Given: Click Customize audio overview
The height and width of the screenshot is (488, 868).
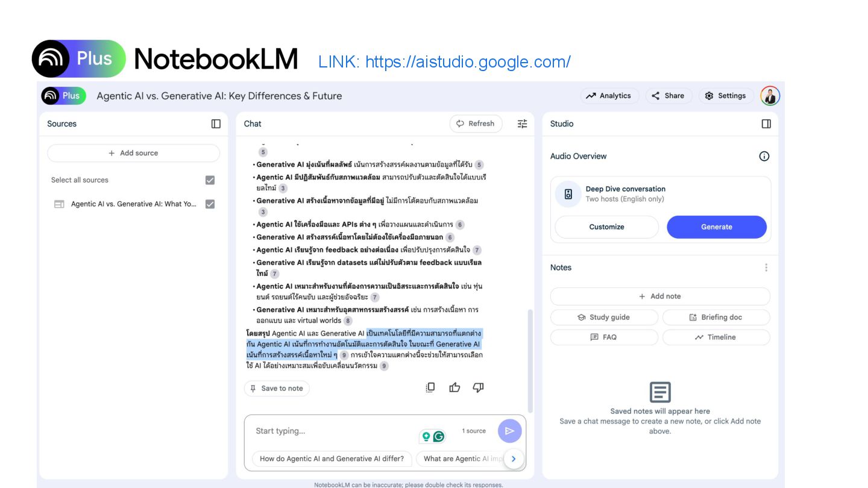Looking at the screenshot, I should tap(606, 227).
